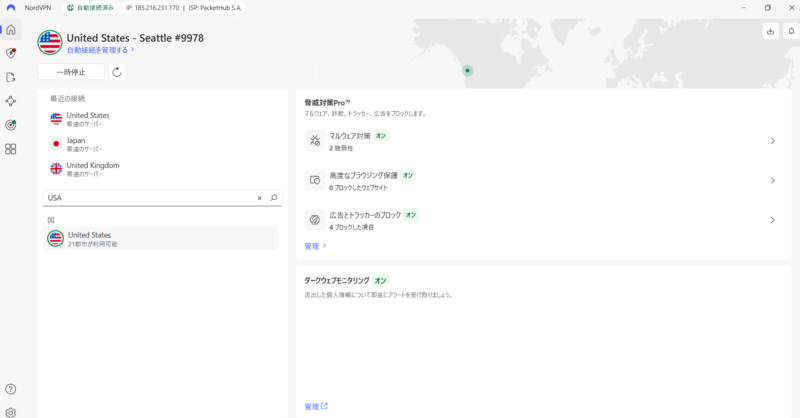
Task: Select United States country search result
Action: 161,239
